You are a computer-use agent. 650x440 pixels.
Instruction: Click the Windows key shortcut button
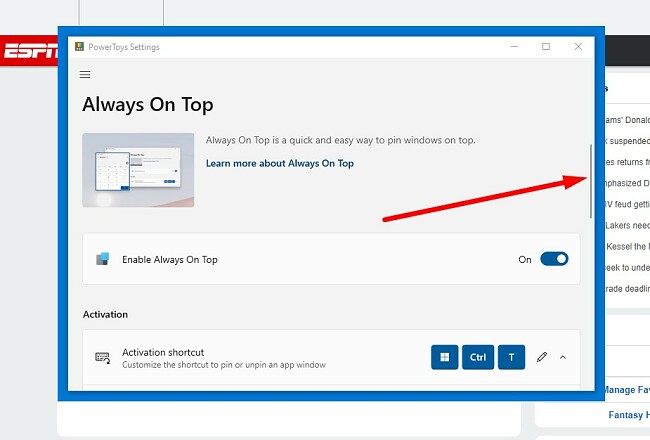(x=444, y=357)
